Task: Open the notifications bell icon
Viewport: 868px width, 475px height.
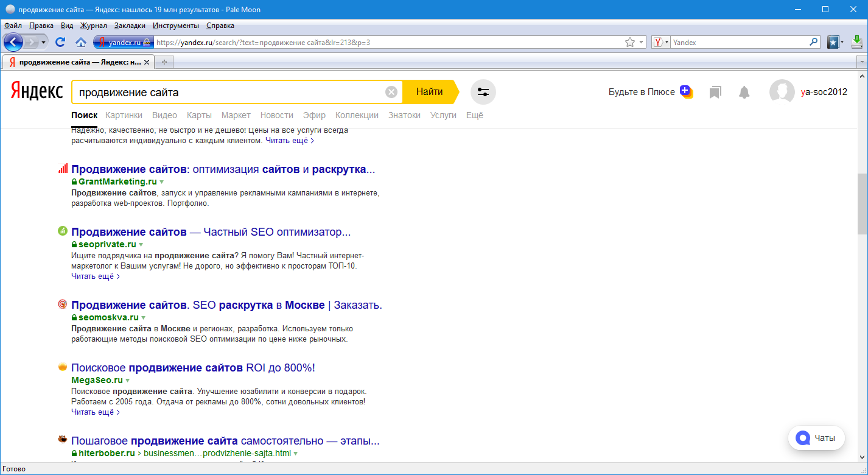Action: 744,92
